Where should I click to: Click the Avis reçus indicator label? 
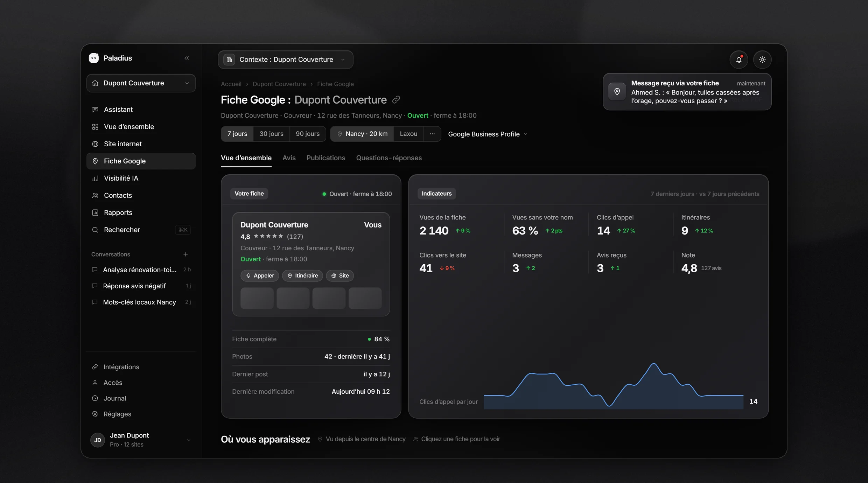(x=611, y=255)
